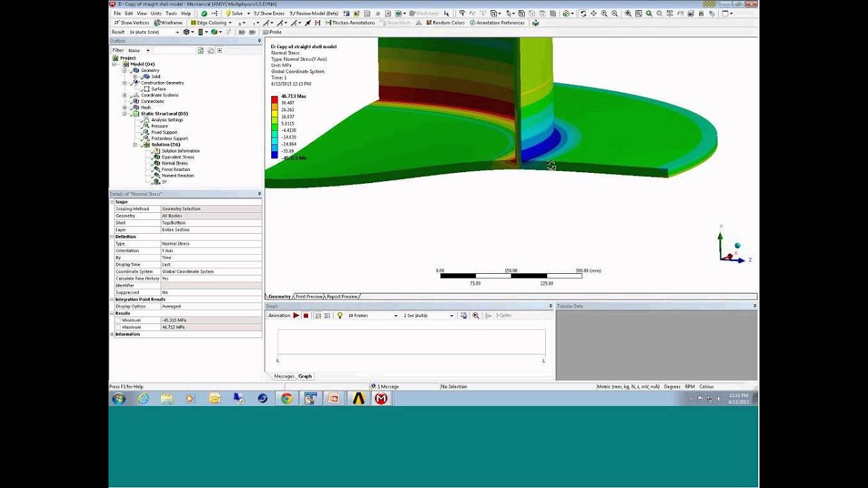Screen dimensions: 868x488
Task: Collapse Integration Point Results section
Action: (x=112, y=299)
